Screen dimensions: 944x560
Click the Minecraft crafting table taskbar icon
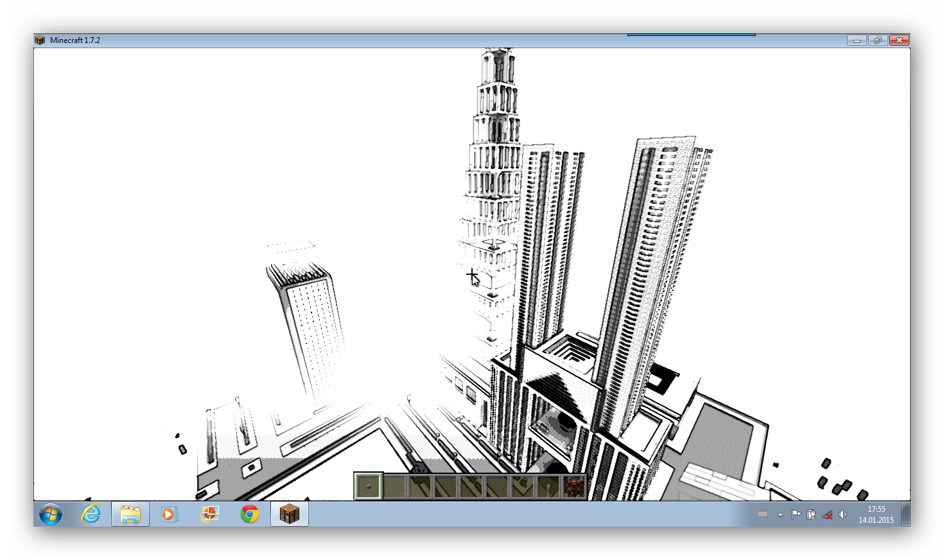[x=290, y=514]
